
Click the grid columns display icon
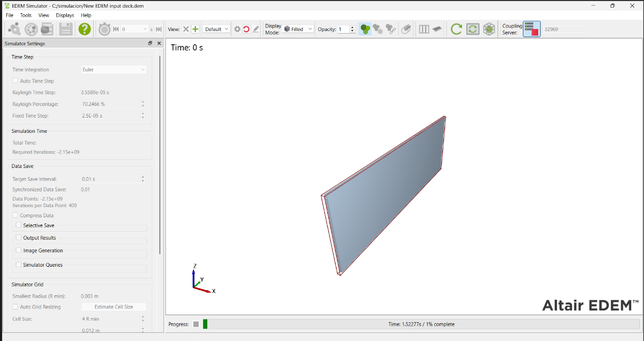(424, 30)
